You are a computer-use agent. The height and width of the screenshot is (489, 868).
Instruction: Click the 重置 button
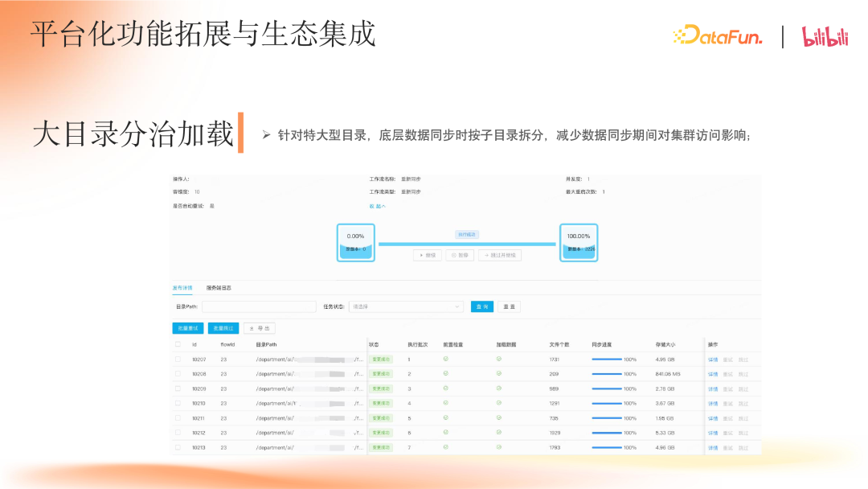click(x=509, y=306)
